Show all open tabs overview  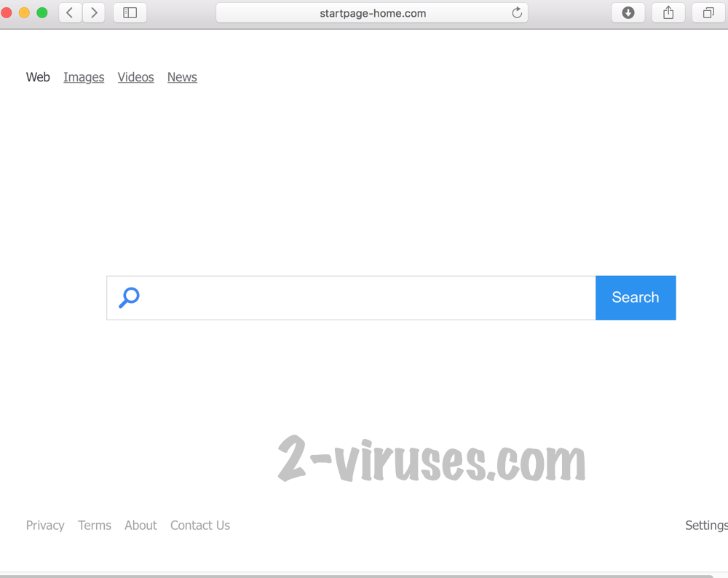(707, 12)
